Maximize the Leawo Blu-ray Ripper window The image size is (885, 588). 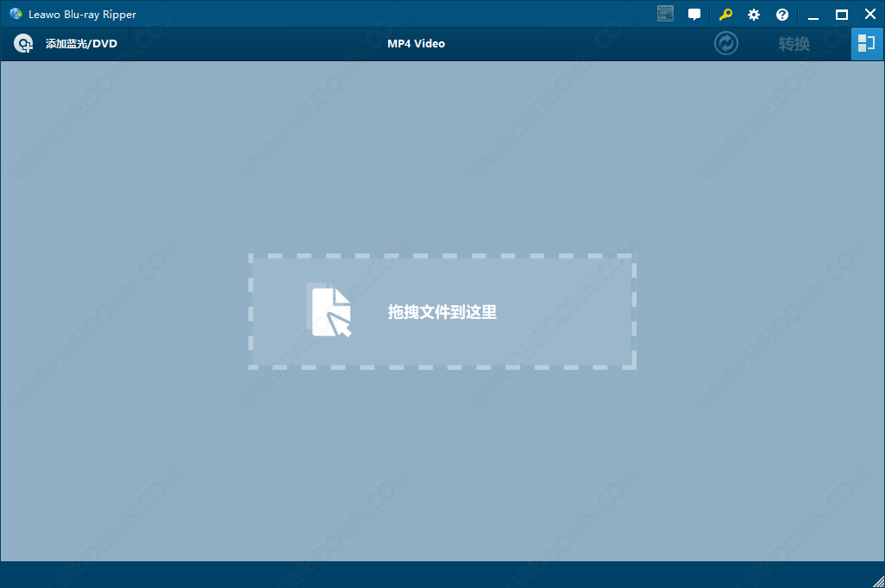tap(842, 15)
